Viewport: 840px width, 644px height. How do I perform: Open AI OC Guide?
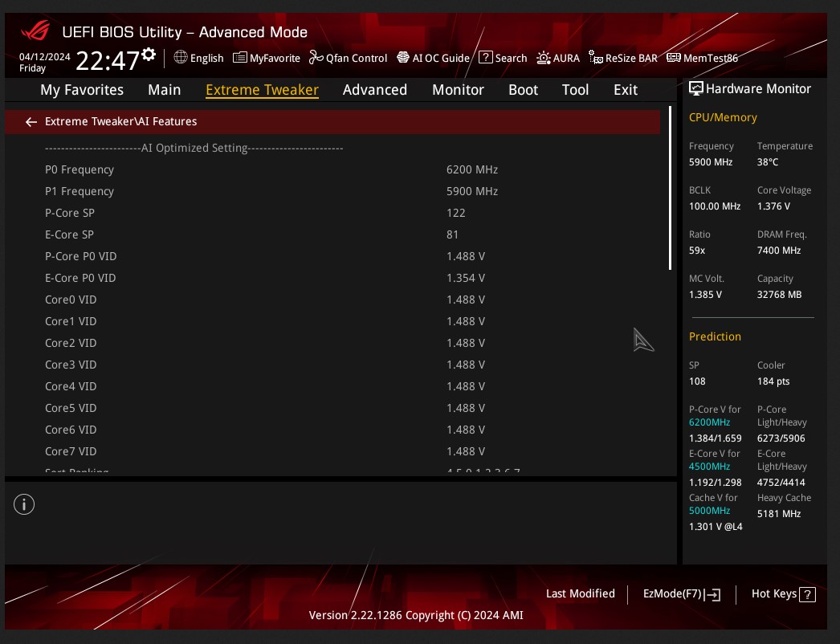(x=441, y=58)
